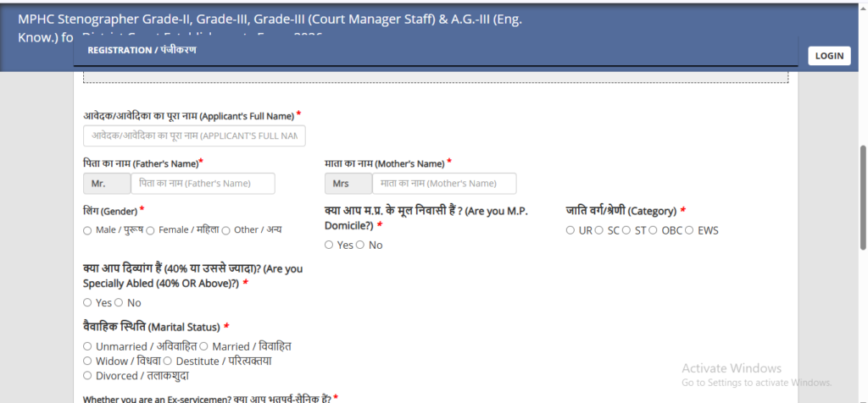
Task: Select Married marital status
Action: pyautogui.click(x=203, y=346)
